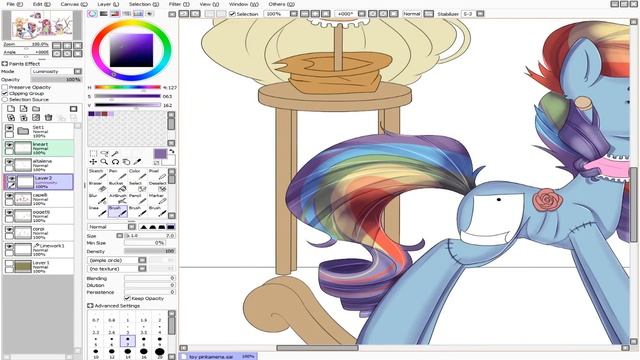Open the Stabilizer value dropdown
Screen dimensions: 640x360
coord(480,14)
